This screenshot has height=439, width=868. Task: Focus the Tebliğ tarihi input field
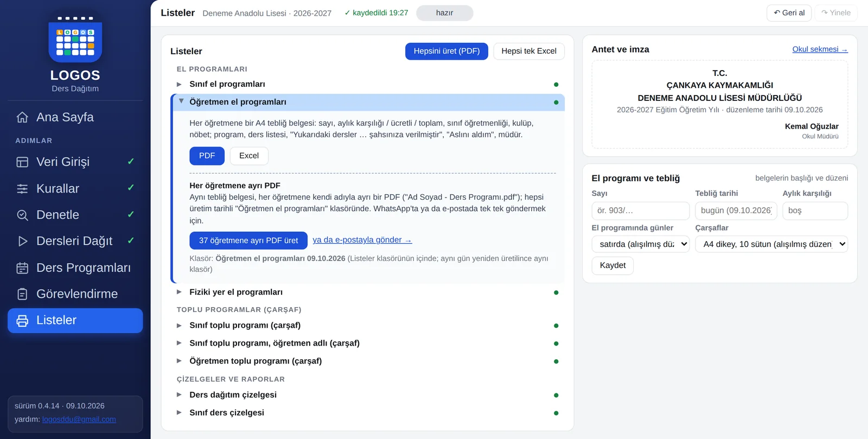pyautogui.click(x=736, y=211)
